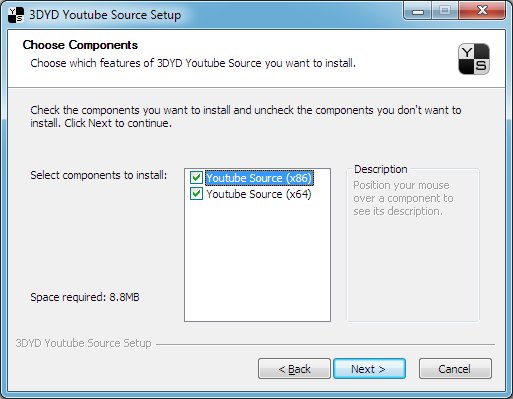Select the highlighted Youtube Source (x86) label

pos(259,178)
